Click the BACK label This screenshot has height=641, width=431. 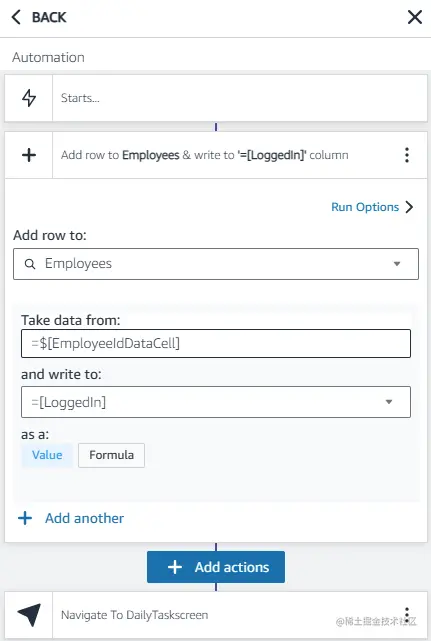[49, 17]
